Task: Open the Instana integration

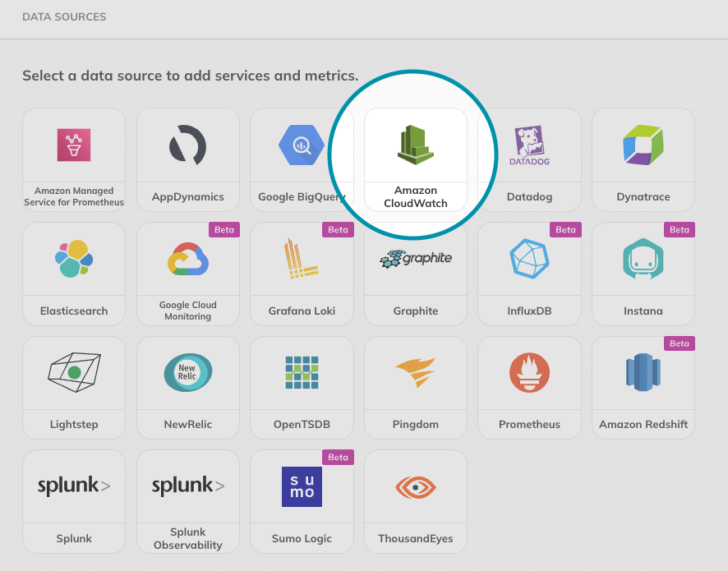Action: click(x=643, y=273)
